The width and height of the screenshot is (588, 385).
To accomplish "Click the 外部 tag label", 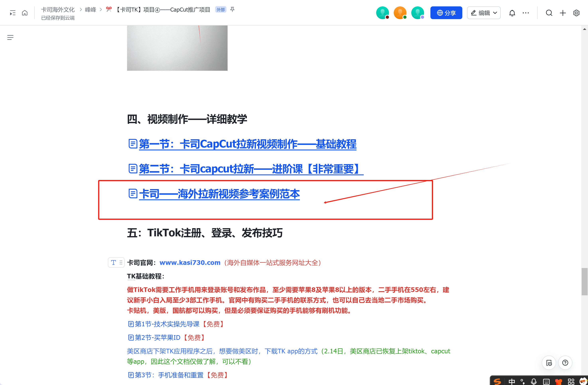I will point(221,10).
